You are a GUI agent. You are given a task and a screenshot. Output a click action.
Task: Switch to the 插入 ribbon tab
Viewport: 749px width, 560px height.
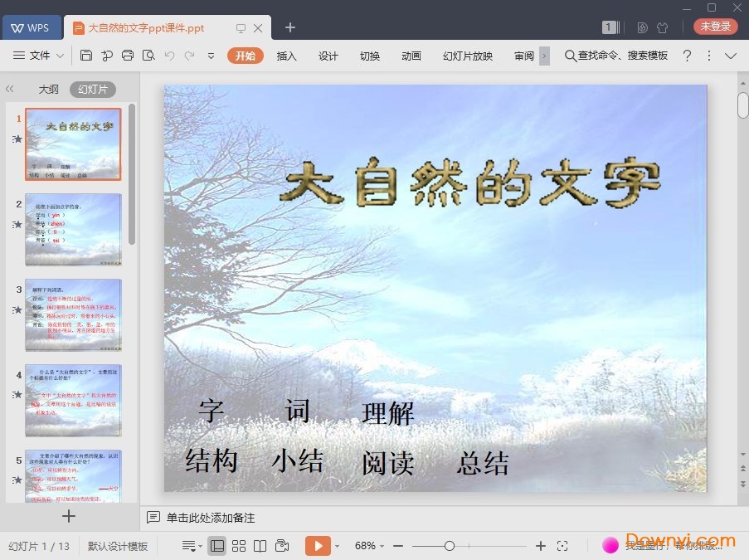[286, 56]
